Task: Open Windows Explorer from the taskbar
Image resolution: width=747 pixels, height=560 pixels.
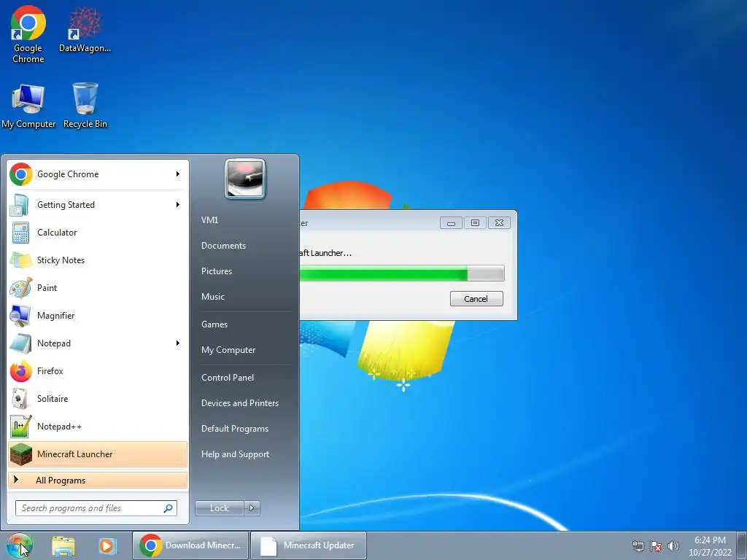Action: (x=63, y=546)
